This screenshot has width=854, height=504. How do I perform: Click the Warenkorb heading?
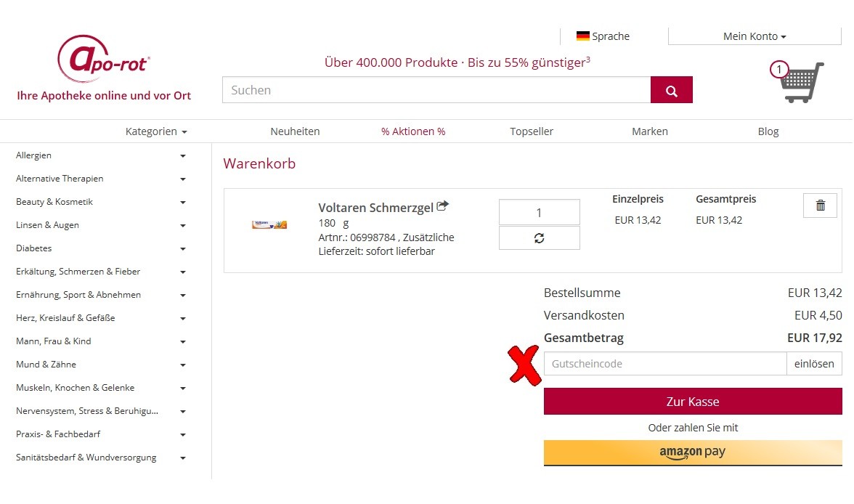click(x=259, y=163)
